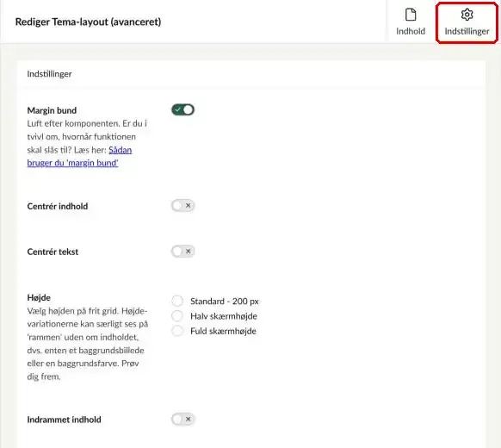Enable the Indrammet indhold toggle
The image size is (501, 448).
tap(182, 419)
